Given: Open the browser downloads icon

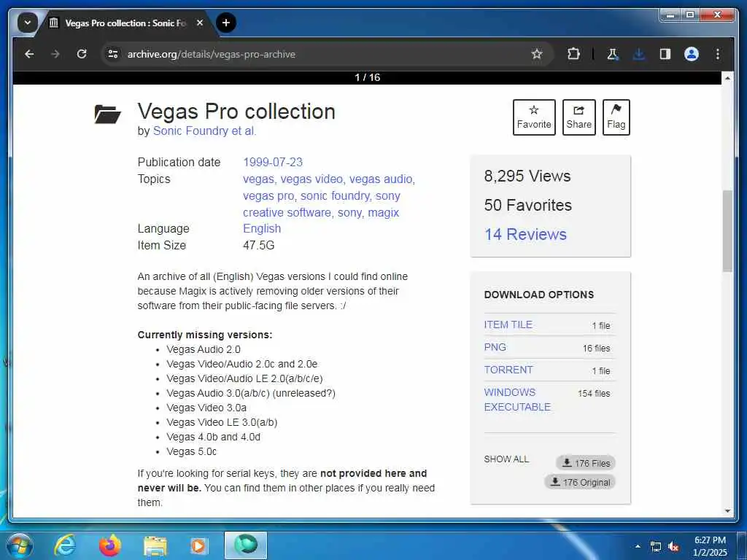Looking at the screenshot, I should click(x=639, y=54).
